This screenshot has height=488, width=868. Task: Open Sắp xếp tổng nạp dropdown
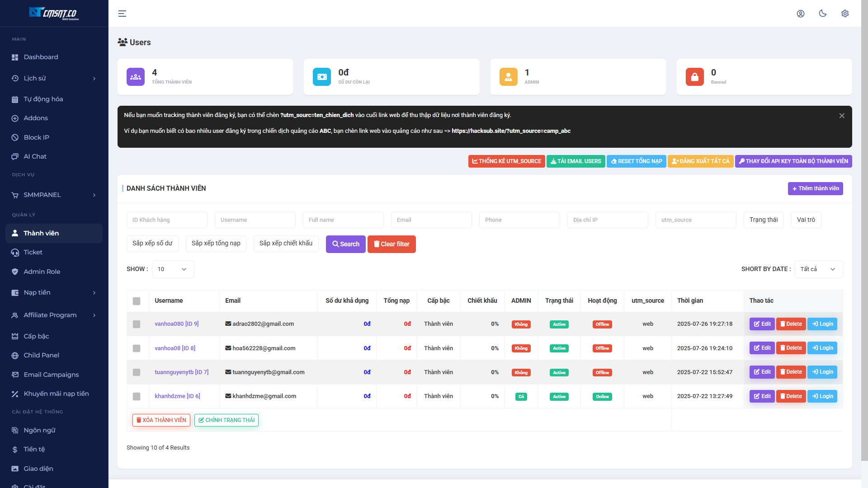(x=216, y=244)
